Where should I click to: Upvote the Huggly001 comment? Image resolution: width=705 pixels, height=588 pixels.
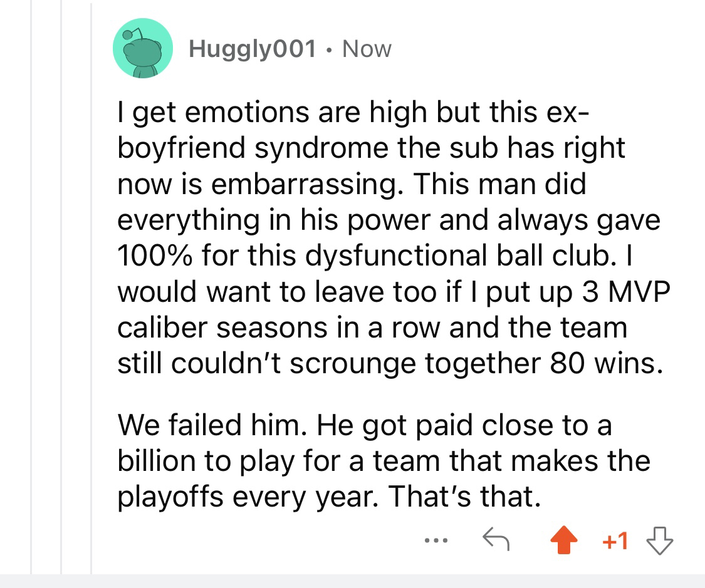pos(564,540)
